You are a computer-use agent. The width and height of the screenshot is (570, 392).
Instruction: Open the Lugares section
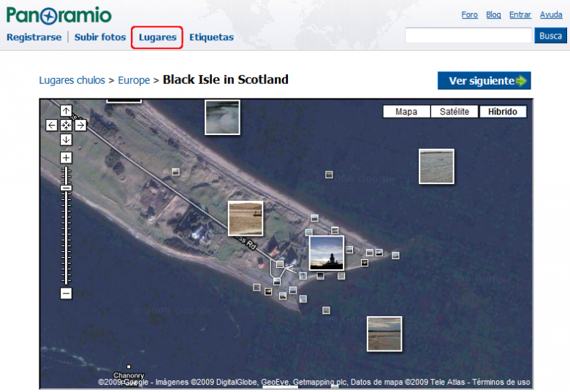tap(157, 37)
